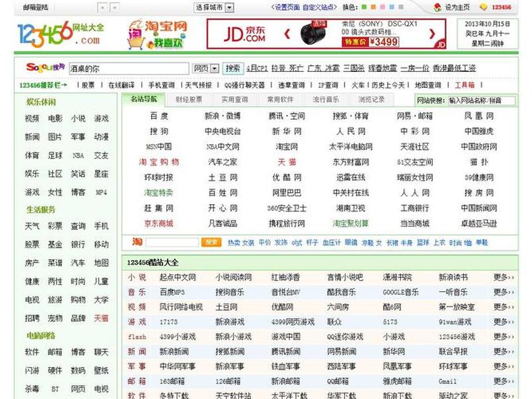Click the orange 淘 icon beside Taobao search

point(137,242)
